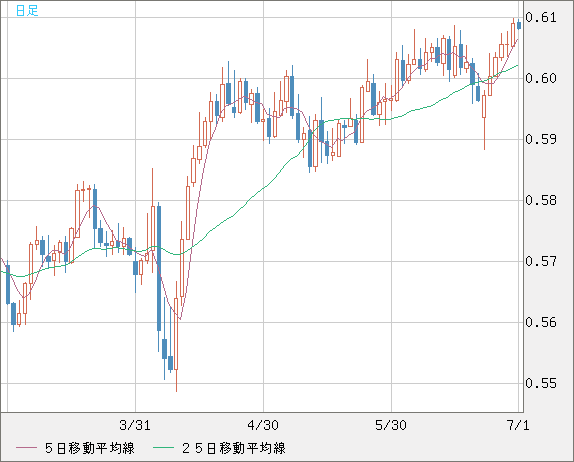Click the 4/30 date axis label

click(263, 425)
